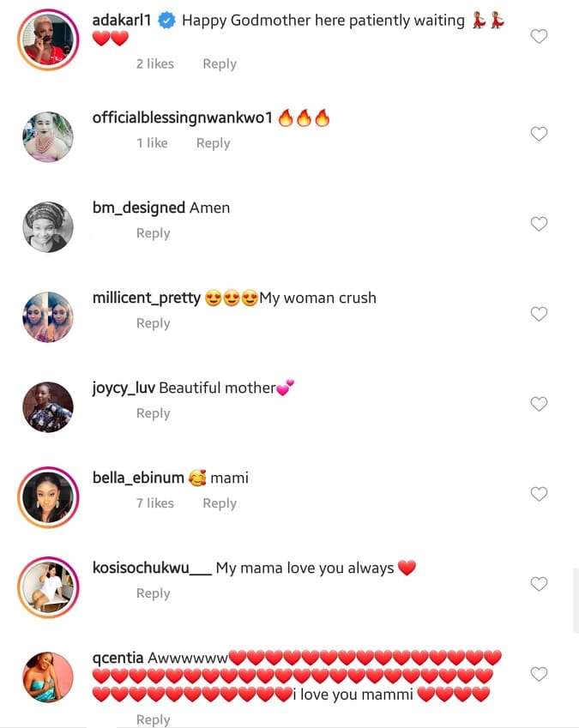This screenshot has height=728, width=579.
Task: Like adakarl1's Godmother comment
Action: [x=539, y=36]
